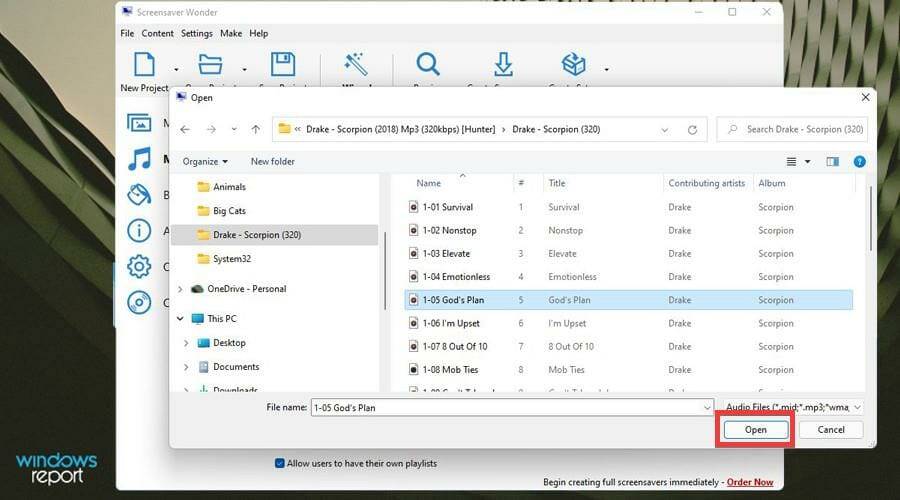The height and width of the screenshot is (500, 900).
Task: Click the Open button
Action: pyautogui.click(x=755, y=429)
